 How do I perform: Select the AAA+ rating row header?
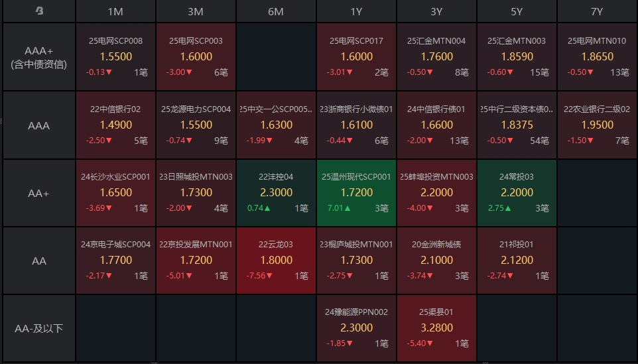38,57
